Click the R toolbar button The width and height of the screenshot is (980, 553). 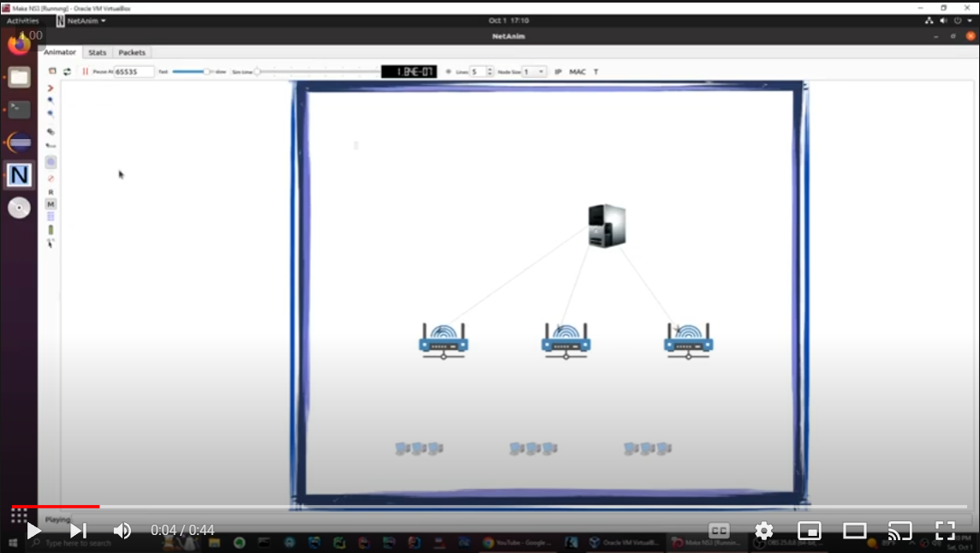pyautogui.click(x=51, y=192)
